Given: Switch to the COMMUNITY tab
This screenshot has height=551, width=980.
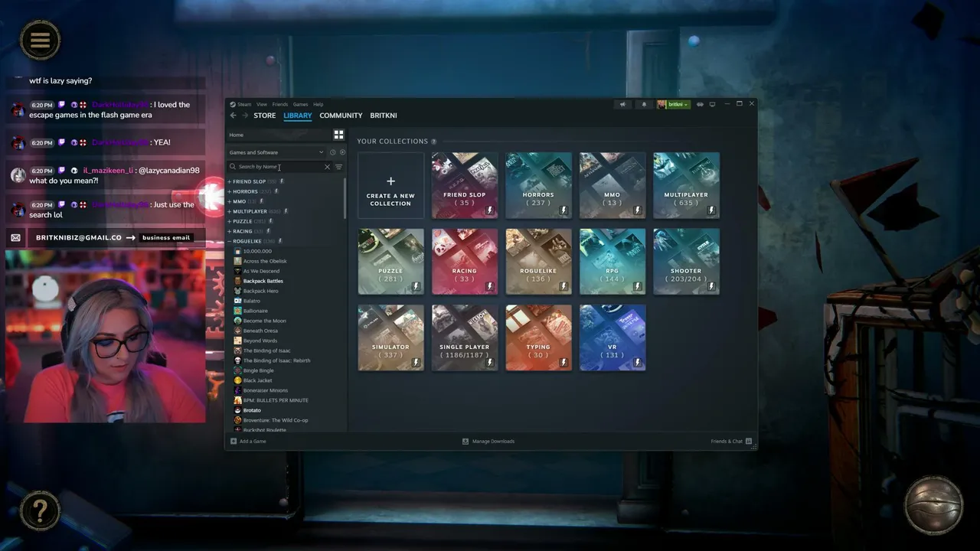Looking at the screenshot, I should click(341, 116).
